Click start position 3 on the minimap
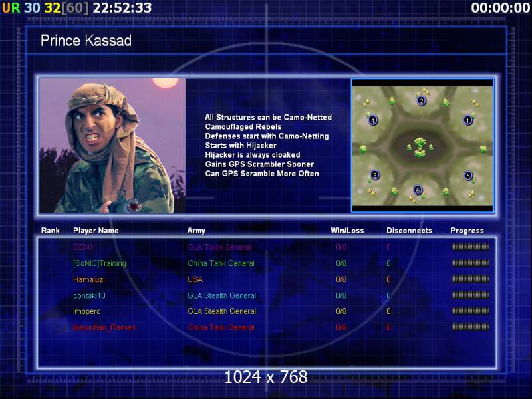 point(374,175)
